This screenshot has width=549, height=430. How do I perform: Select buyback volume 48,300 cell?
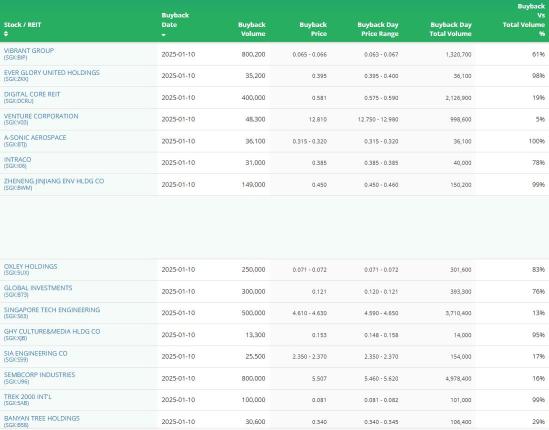point(255,119)
